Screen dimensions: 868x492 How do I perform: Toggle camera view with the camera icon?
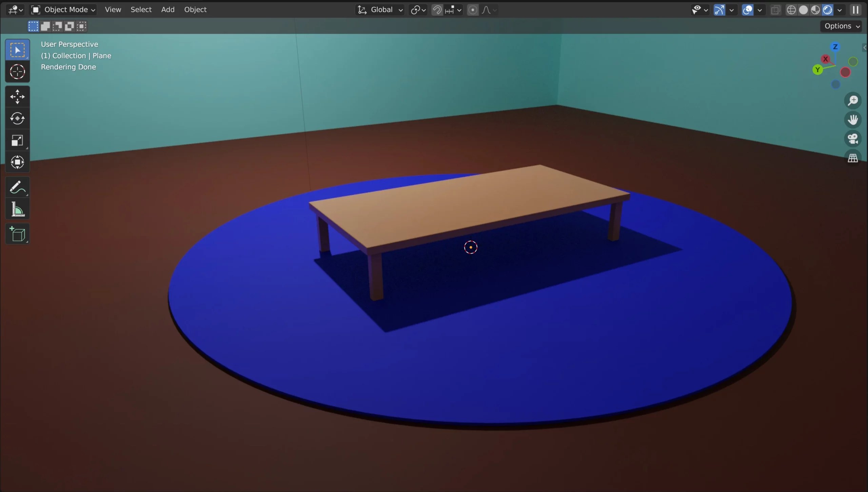coord(853,138)
